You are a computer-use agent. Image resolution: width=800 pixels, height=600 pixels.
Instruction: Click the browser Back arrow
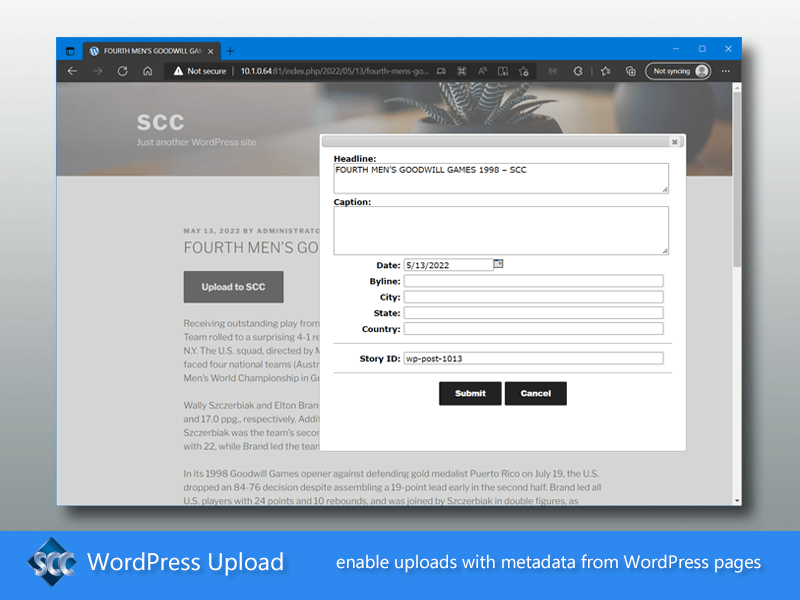point(72,71)
